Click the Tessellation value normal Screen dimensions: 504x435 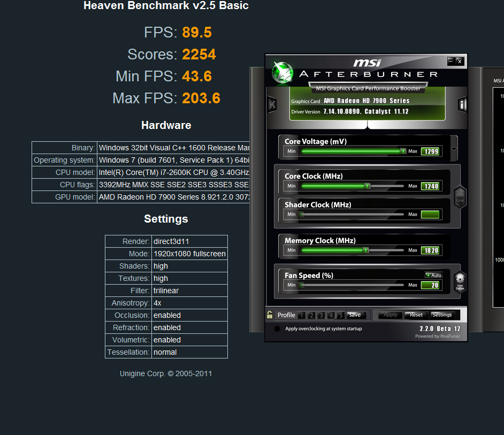click(x=189, y=352)
